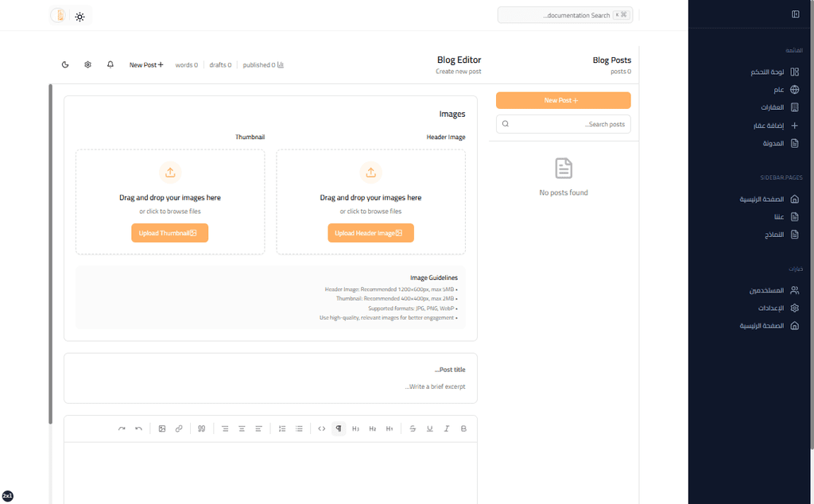This screenshot has height=504, width=814.
Task: Click New Post in the header toolbar
Action: (x=146, y=65)
